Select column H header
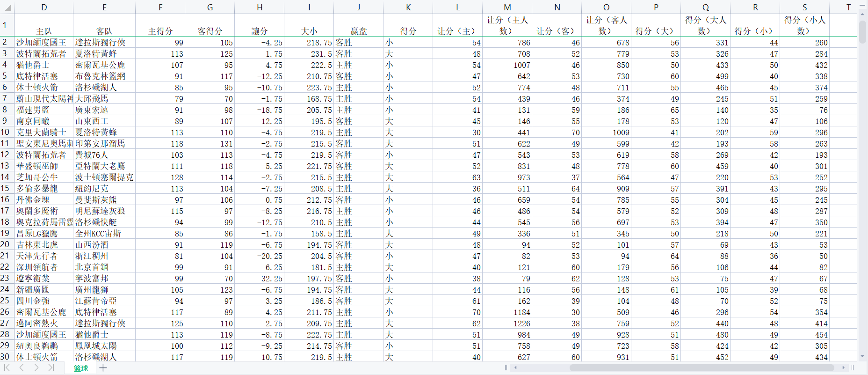868x375 pixels. [x=260, y=7]
